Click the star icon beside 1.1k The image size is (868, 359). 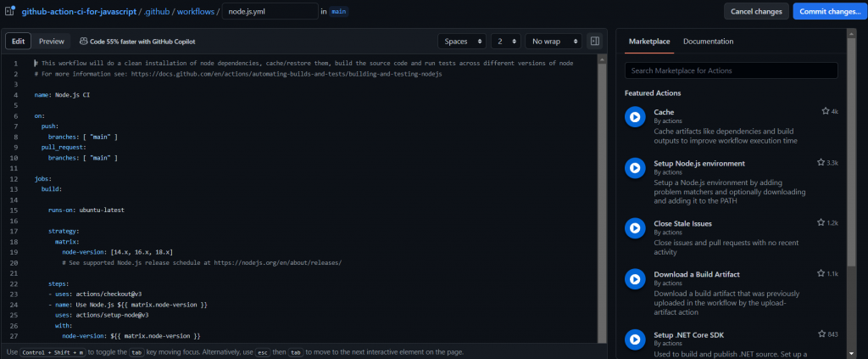pos(821,273)
